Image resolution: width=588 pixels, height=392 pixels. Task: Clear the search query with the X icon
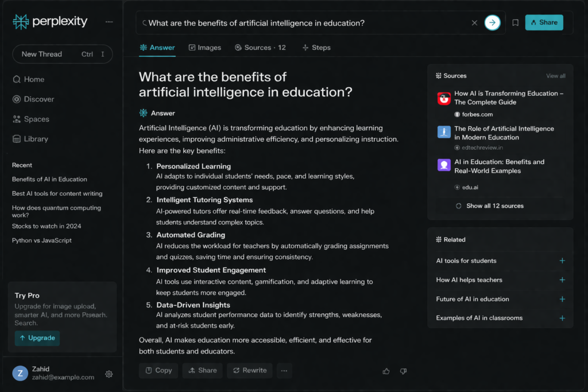tap(474, 23)
